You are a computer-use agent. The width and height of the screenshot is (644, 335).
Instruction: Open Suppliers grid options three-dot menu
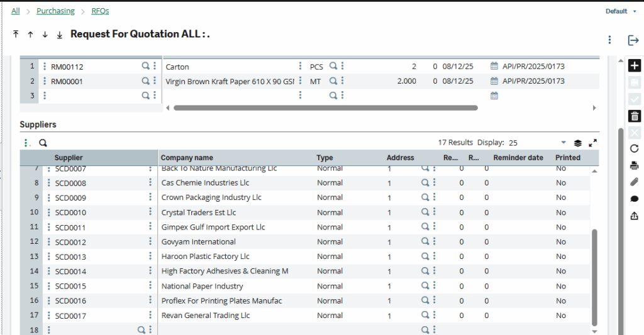pyautogui.click(x=25, y=143)
